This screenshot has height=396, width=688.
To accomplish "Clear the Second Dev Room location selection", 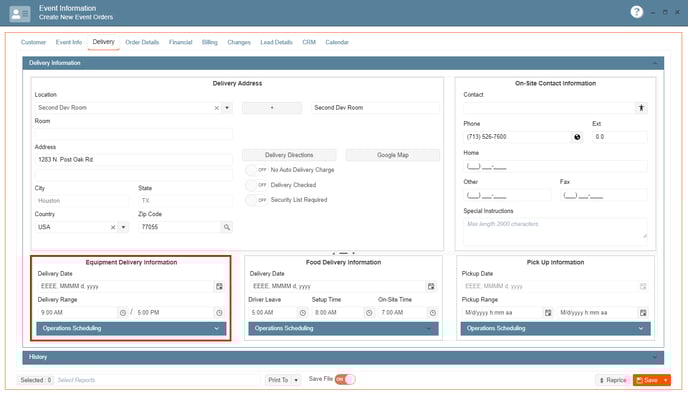I will tap(216, 108).
